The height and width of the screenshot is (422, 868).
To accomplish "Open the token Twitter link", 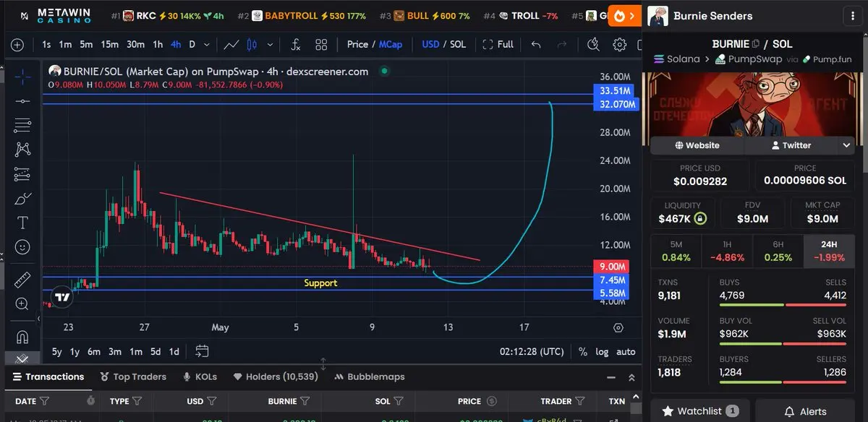I will tap(791, 145).
